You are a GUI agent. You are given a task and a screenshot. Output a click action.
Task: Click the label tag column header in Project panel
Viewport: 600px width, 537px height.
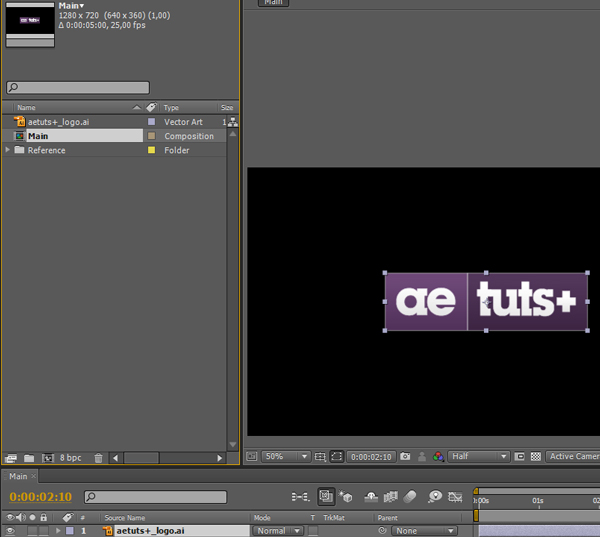tap(152, 107)
